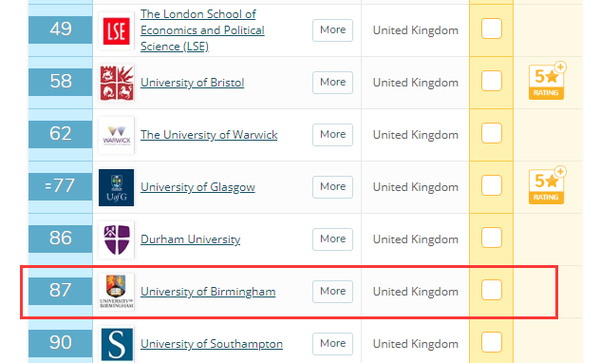Image resolution: width=600 pixels, height=363 pixels.
Task: Open the 5 star rating badge for Bristol
Action: (547, 81)
